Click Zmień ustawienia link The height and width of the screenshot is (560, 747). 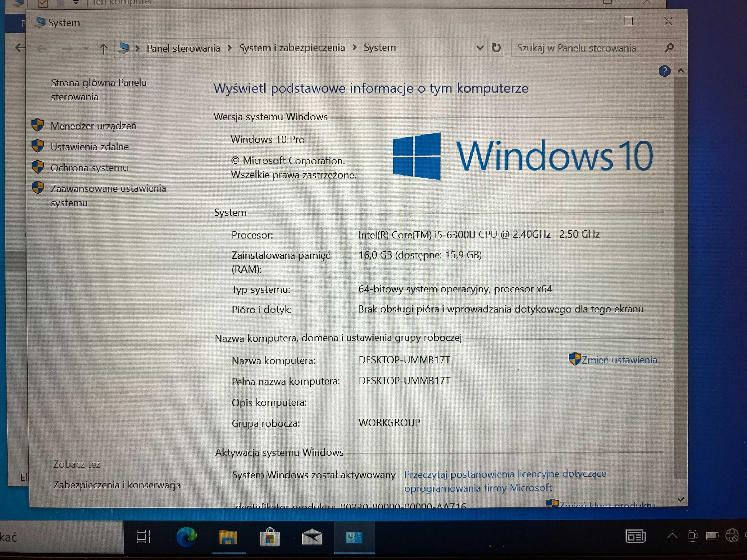click(619, 360)
